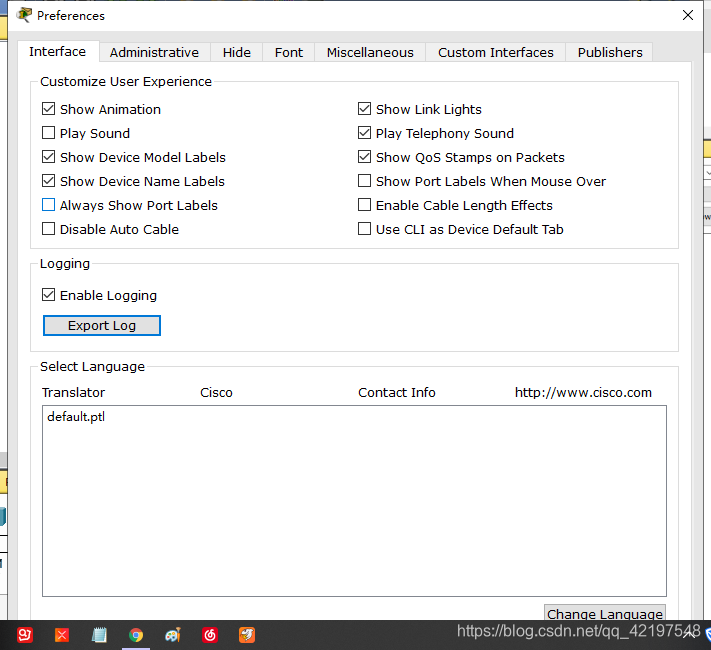This screenshot has height=650, width=711.
Task: Click the Change Language button
Action: click(x=605, y=613)
